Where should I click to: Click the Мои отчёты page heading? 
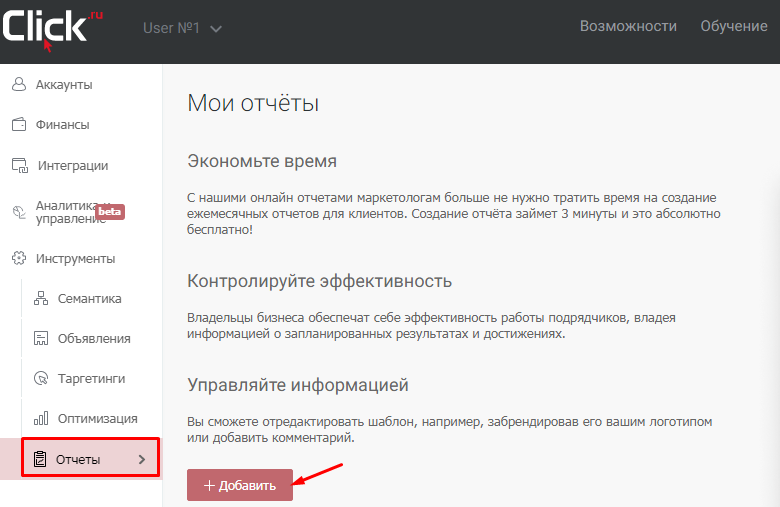253,103
